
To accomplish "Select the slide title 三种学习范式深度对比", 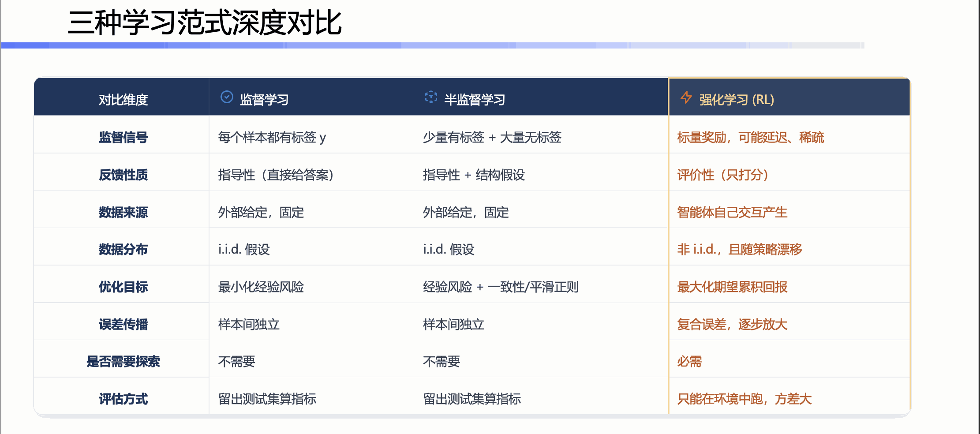I will point(205,22).
